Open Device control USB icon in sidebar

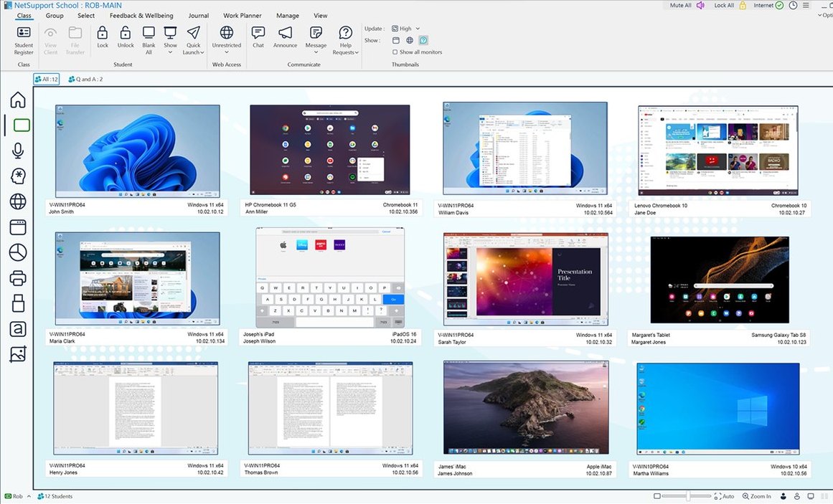click(x=18, y=303)
